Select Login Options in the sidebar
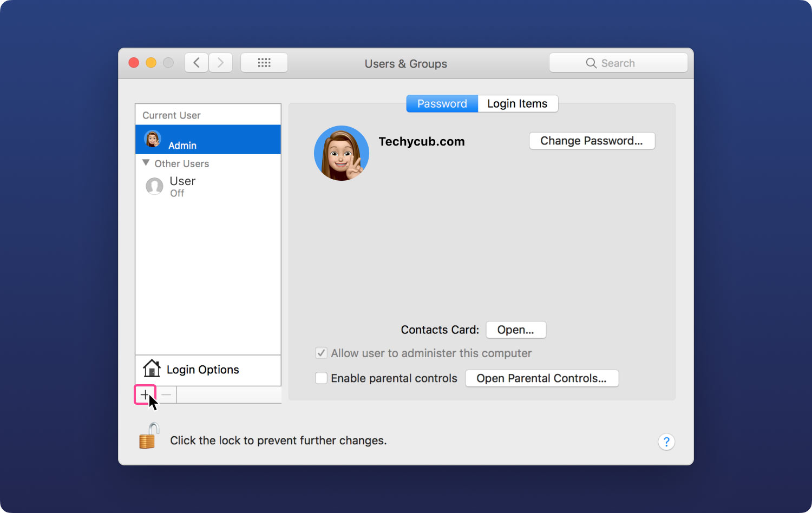This screenshot has width=812, height=513. click(208, 370)
